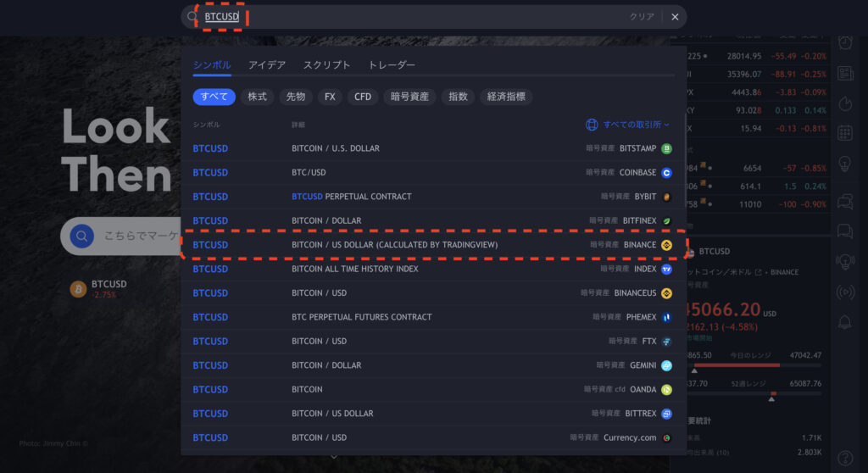Filter results by 先物
Image resolution: width=868 pixels, height=473 pixels.
(296, 97)
